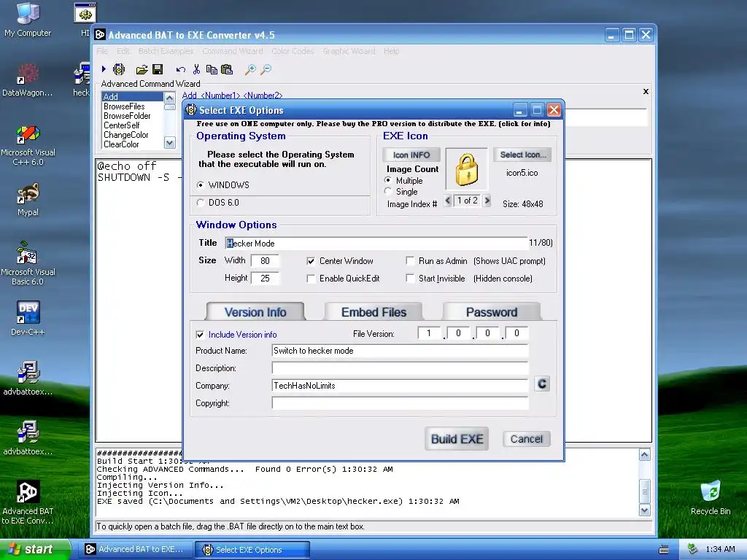Click the Run batch play icon in toolbar
Screen dimensions: 747x560
pos(104,69)
